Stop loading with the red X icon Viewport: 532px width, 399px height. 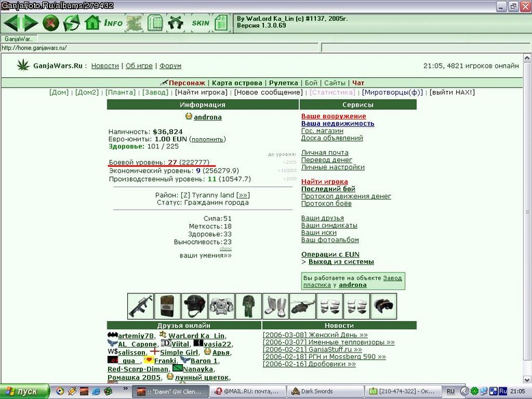(51, 23)
